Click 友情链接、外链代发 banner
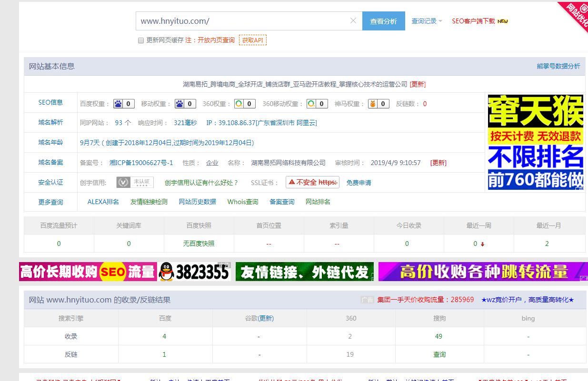588x381 pixels. 305,272
